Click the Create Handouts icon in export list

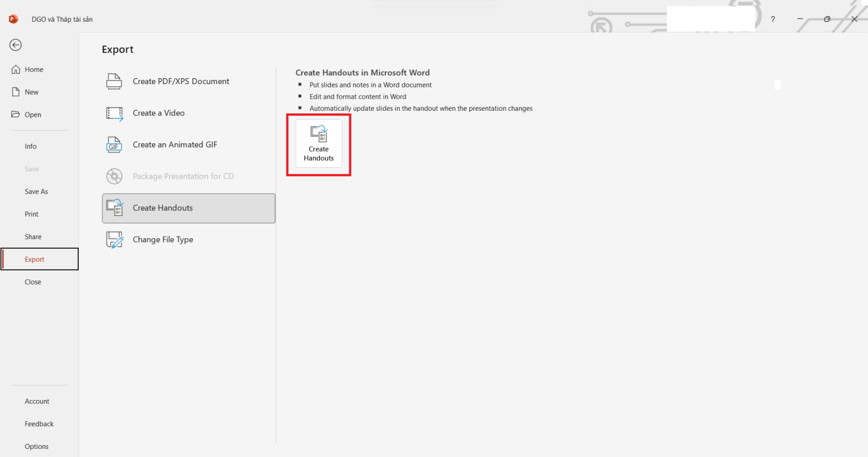pyautogui.click(x=114, y=208)
